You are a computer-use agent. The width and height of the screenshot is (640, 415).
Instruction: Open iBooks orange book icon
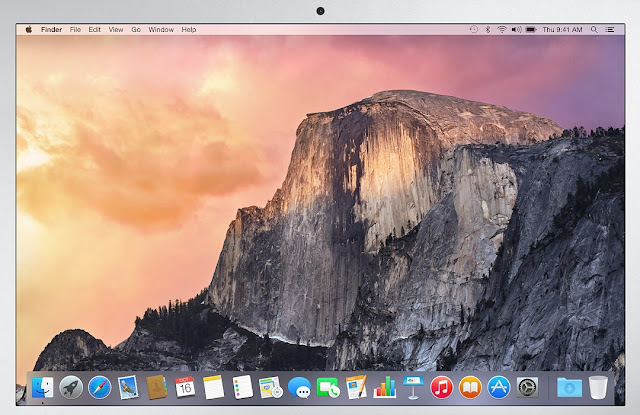tap(470, 387)
